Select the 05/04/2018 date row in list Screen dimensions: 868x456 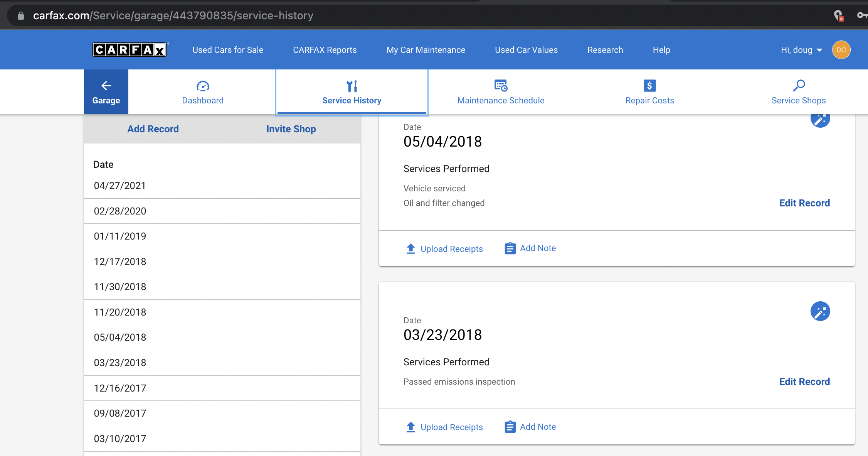(222, 337)
